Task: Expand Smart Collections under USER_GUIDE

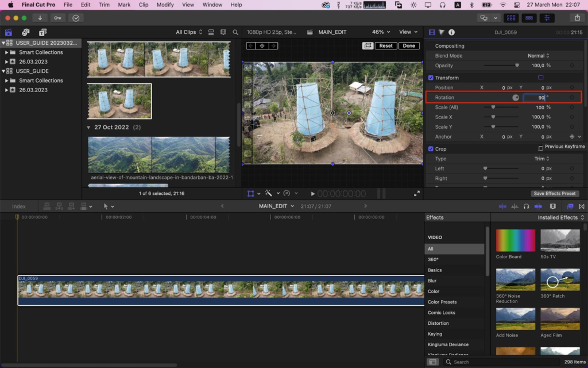Action: pos(6,80)
